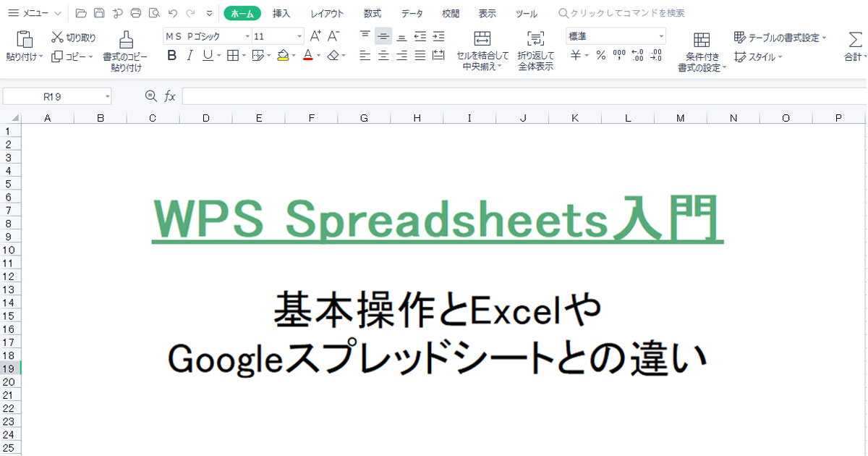Image resolution: width=868 pixels, height=456 pixels.
Task: Open the データ tab
Action: pos(412,13)
